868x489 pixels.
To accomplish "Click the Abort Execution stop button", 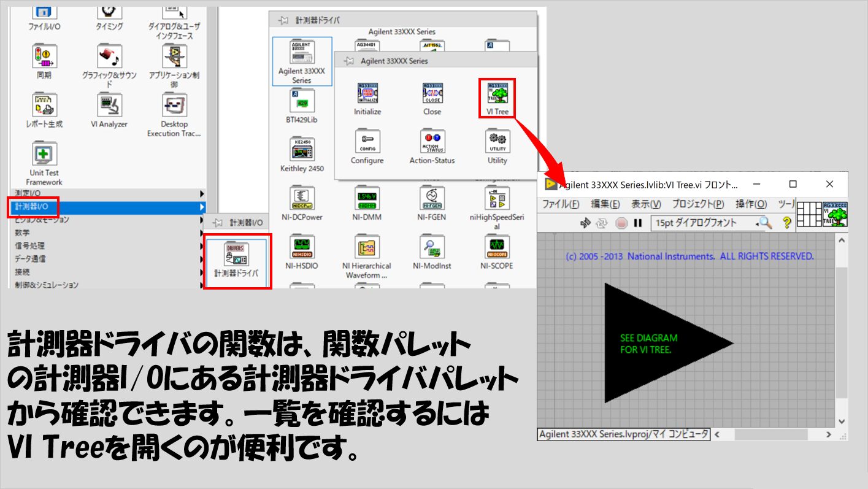I will pyautogui.click(x=621, y=223).
